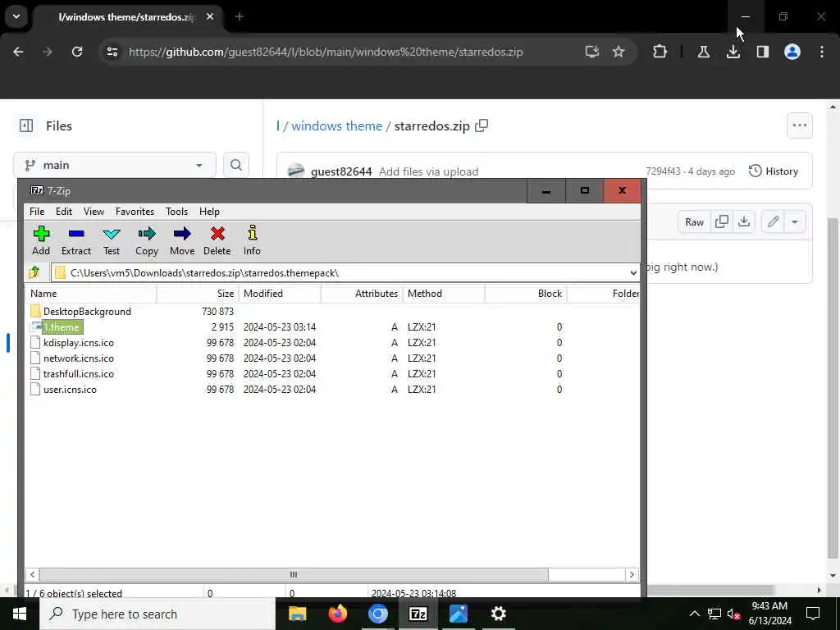
Task: Choose the Copy toolbar icon in 7-Zip
Action: [147, 240]
